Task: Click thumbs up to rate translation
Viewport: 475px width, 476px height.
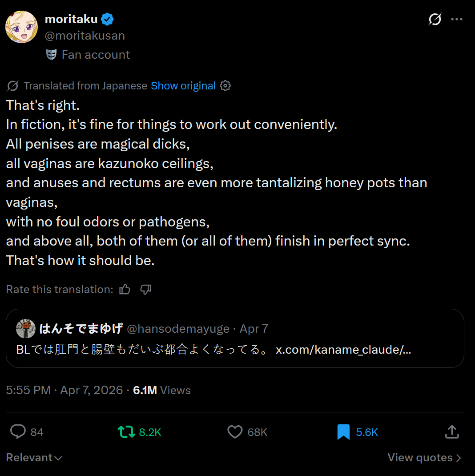Action: pyautogui.click(x=125, y=290)
